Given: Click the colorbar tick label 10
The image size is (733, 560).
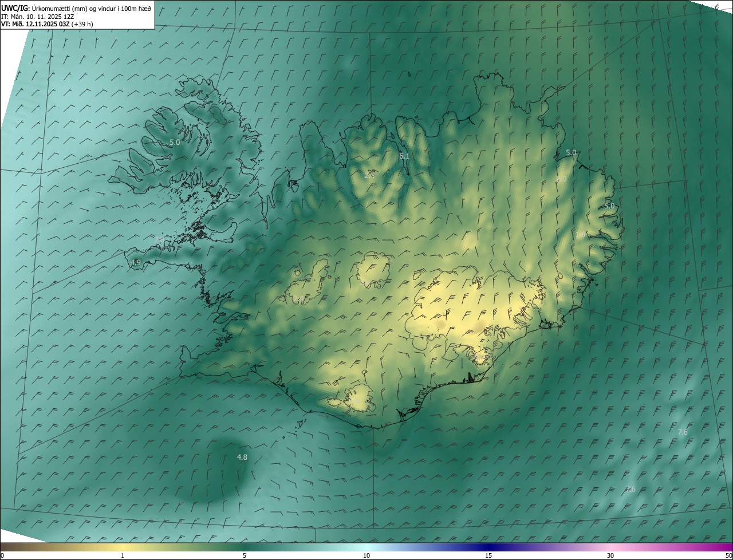Looking at the screenshot, I should [x=366, y=555].
